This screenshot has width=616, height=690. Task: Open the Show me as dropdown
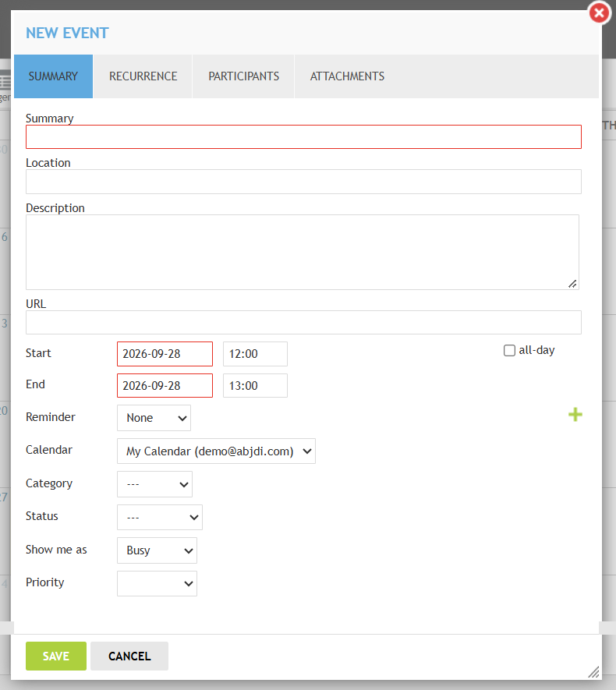click(x=157, y=550)
